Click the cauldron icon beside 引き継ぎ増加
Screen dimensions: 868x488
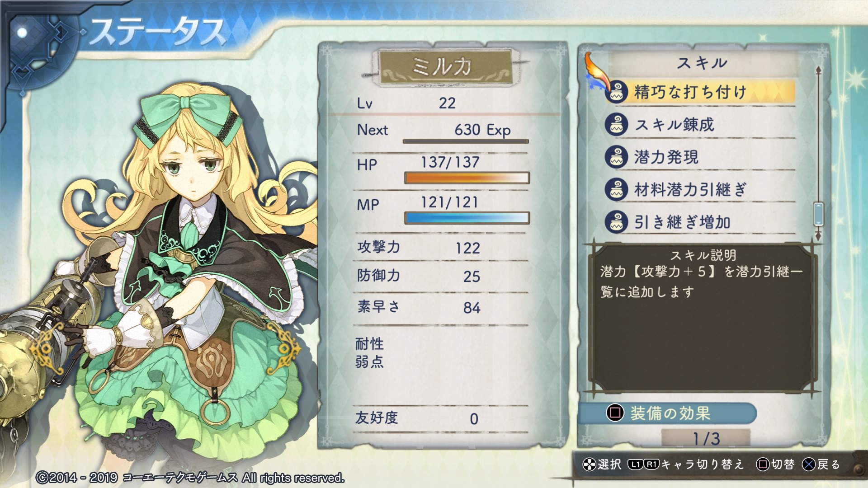(x=617, y=222)
